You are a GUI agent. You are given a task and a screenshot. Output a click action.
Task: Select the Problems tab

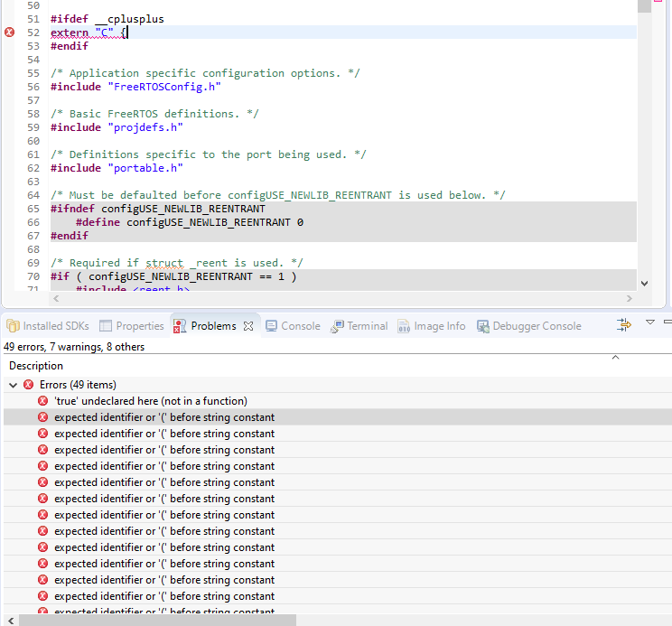pyautogui.click(x=213, y=326)
